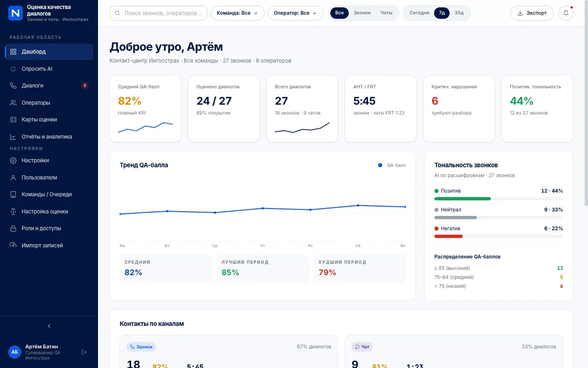588x368 pixels.
Task: Open the Команда: Все dropdown
Action: pyautogui.click(x=238, y=13)
